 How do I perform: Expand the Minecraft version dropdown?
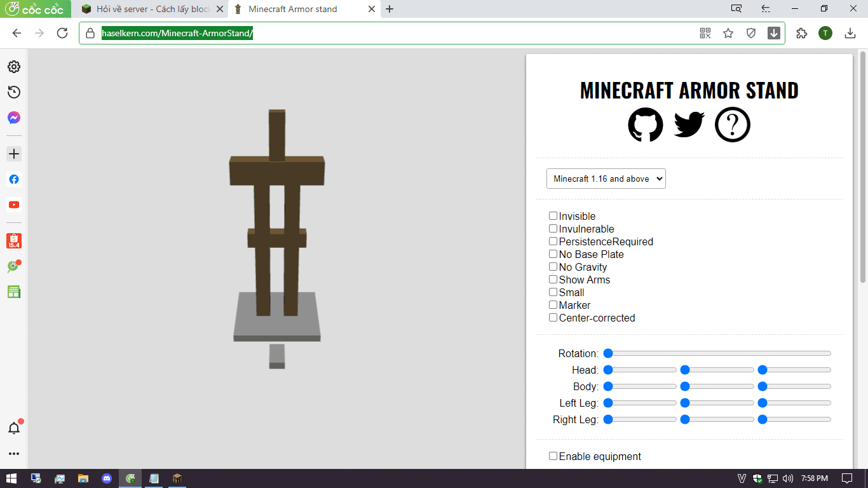click(x=606, y=179)
